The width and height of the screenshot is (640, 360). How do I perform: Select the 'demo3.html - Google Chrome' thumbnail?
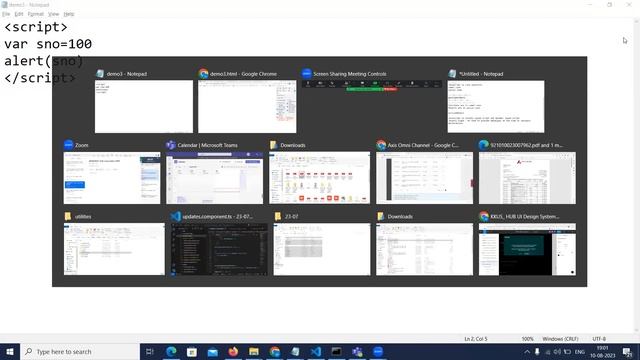click(247, 106)
